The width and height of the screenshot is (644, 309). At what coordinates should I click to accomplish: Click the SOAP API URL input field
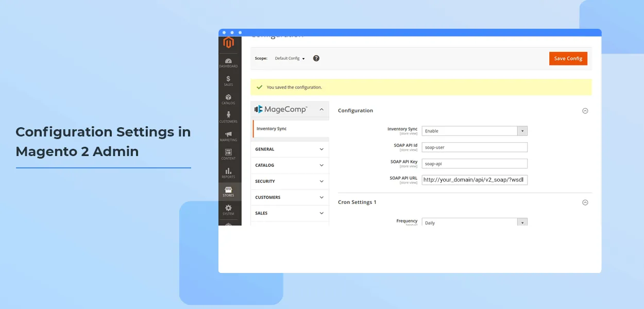point(474,180)
